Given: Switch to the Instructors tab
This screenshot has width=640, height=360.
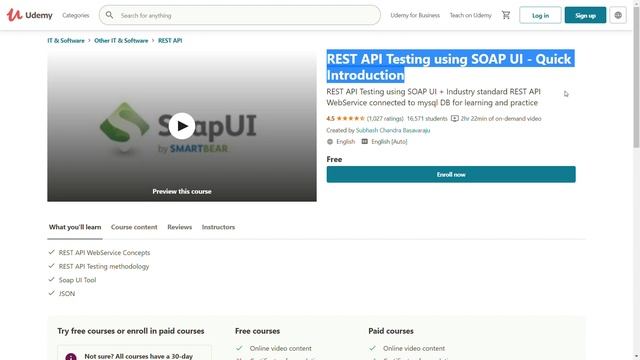Looking at the screenshot, I should click(x=218, y=227).
